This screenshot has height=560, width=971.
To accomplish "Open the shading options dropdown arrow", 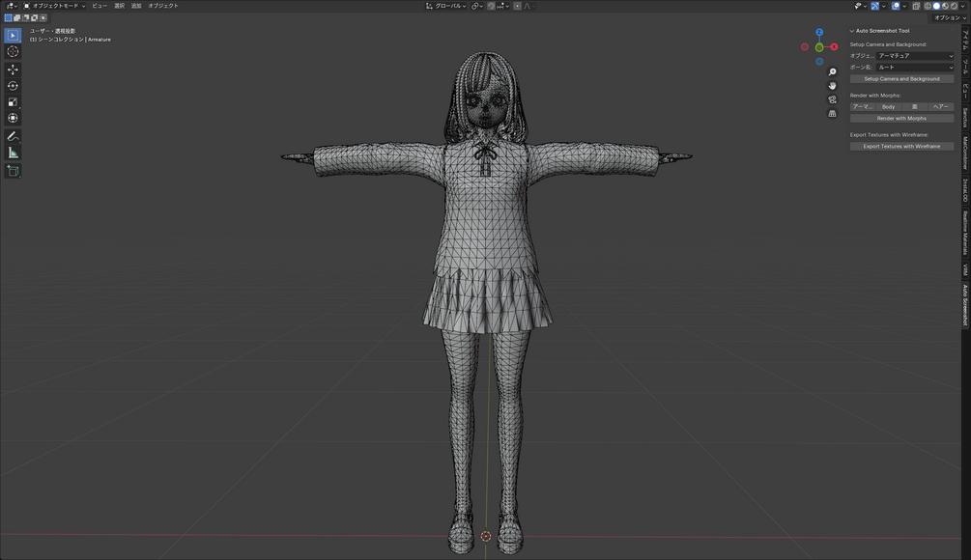I will tap(963, 6).
